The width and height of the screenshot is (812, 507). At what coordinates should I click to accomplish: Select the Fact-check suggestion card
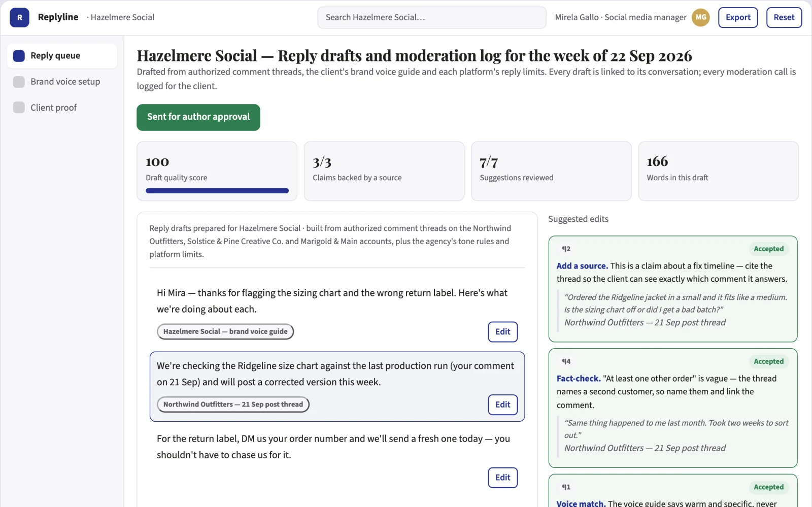point(673,408)
